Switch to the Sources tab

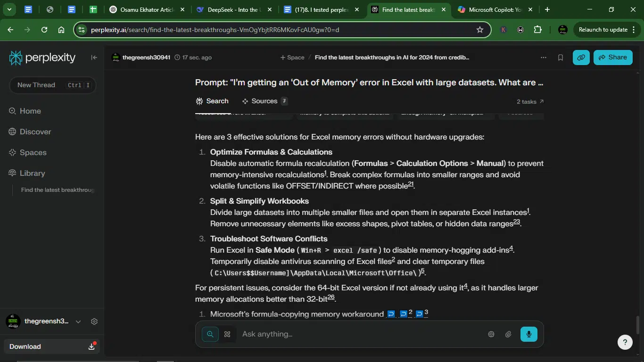[264, 101]
